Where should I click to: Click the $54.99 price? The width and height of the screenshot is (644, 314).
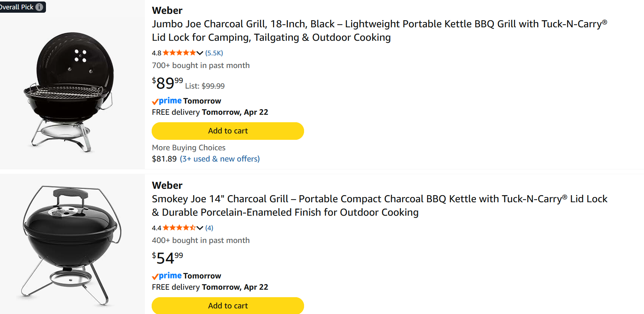click(167, 258)
